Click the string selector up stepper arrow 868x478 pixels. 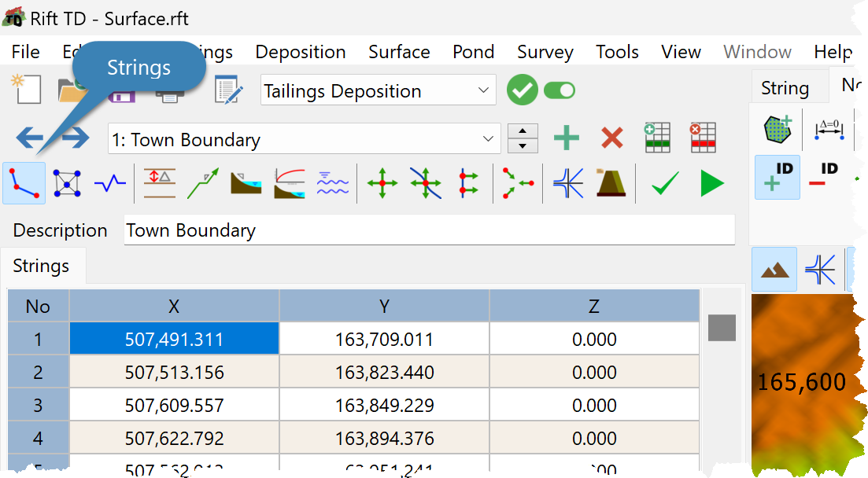(522, 131)
